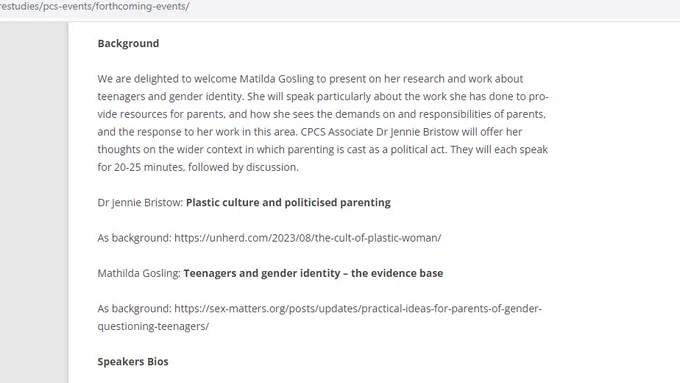The width and height of the screenshot is (680, 383).
Task: Click 'As background:' before the sex-matters link
Action: (134, 308)
